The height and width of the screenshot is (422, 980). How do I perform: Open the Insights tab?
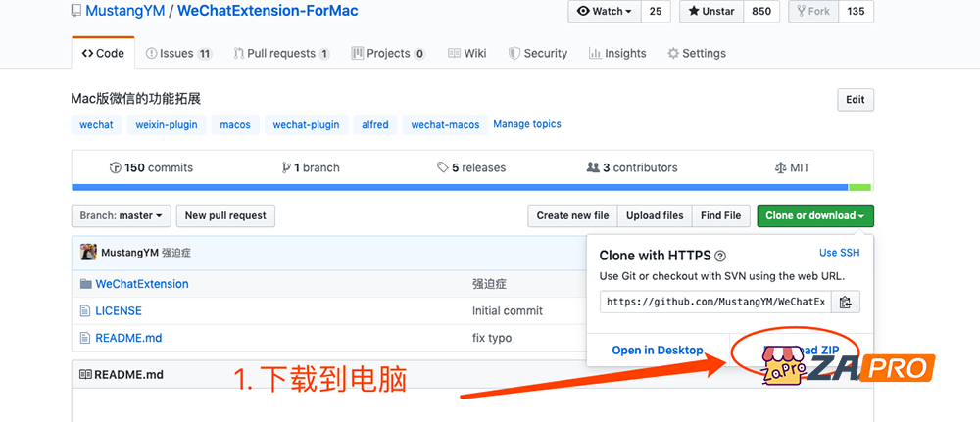tap(617, 54)
